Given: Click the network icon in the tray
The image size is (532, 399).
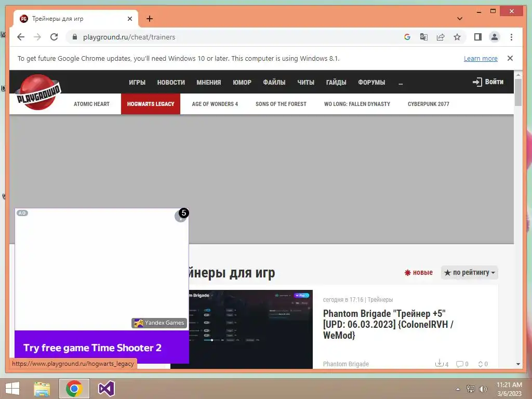Looking at the screenshot, I should [471, 389].
